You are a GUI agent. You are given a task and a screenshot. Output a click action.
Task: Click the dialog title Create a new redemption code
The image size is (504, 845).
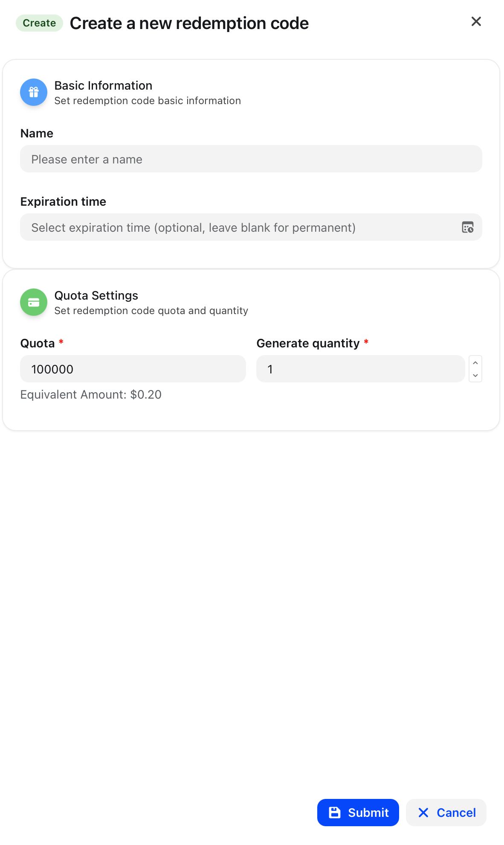[x=189, y=23]
